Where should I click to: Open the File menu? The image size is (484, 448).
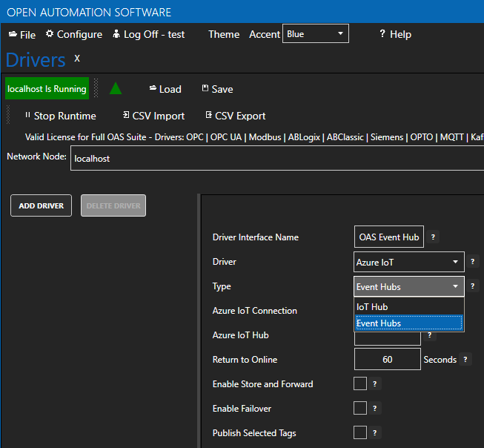(x=21, y=34)
